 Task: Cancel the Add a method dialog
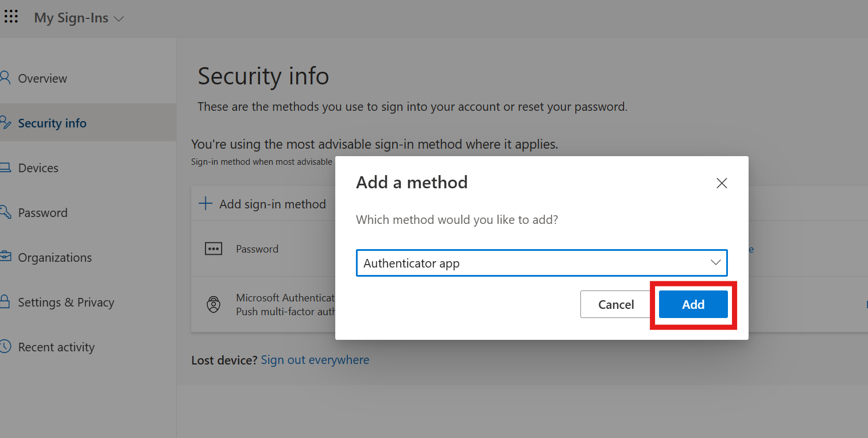(616, 304)
